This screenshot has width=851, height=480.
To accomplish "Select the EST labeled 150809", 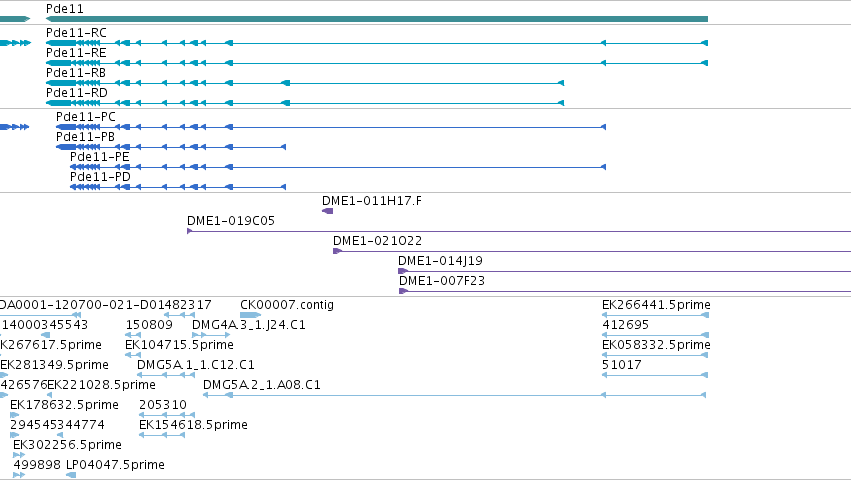I will [x=149, y=325].
